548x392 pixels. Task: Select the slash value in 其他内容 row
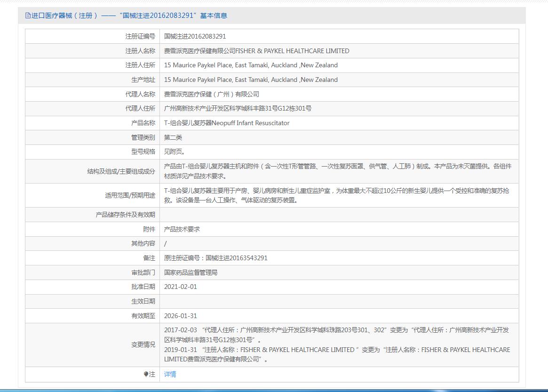pos(165,243)
